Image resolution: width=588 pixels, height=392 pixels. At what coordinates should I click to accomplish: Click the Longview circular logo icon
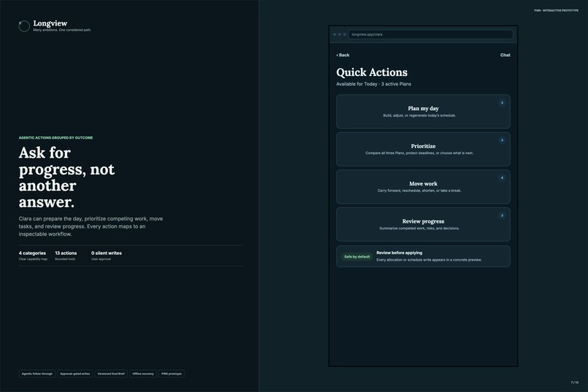point(24,26)
